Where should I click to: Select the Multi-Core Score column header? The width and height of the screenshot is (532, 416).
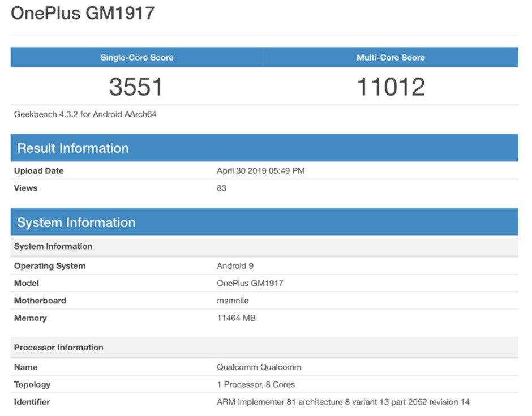[391, 57]
